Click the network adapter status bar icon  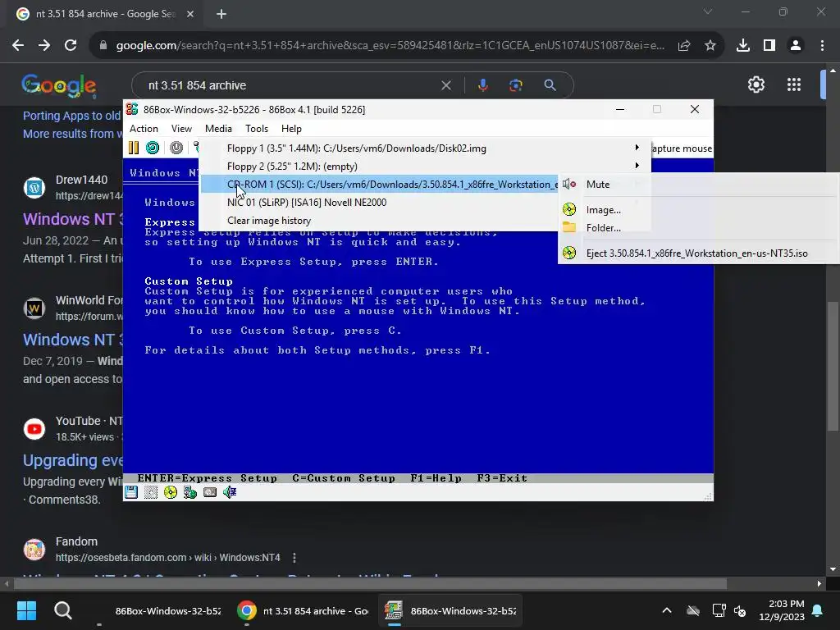(x=190, y=492)
